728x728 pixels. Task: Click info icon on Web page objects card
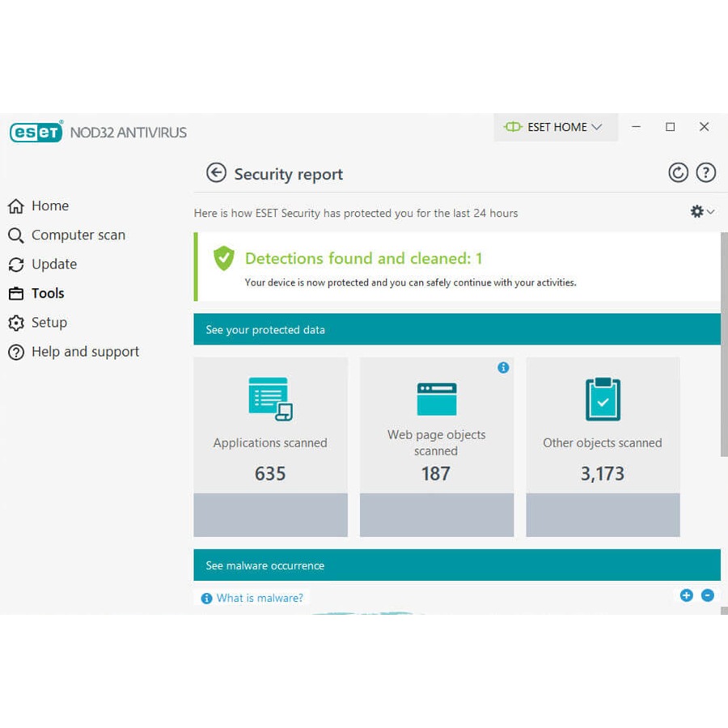point(503,368)
